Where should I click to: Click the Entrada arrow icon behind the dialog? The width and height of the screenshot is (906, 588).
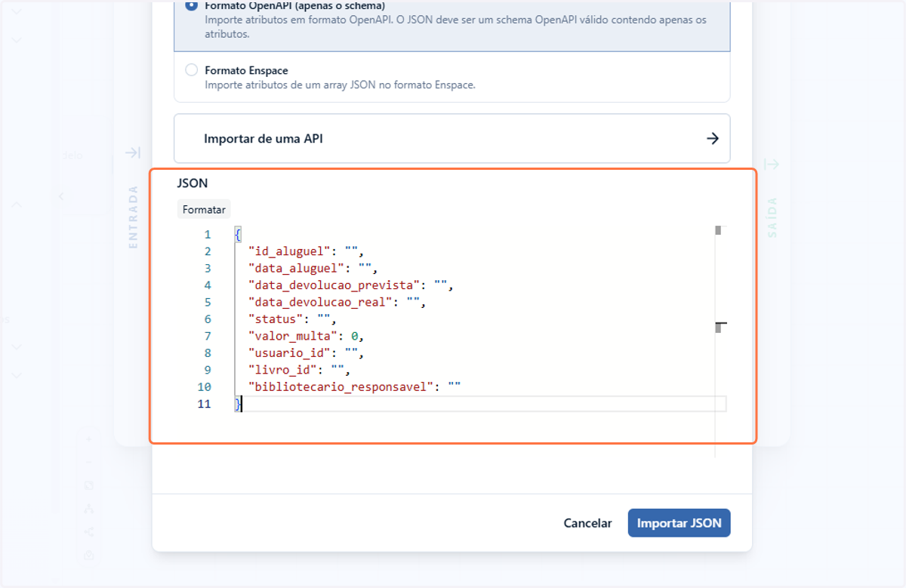tap(133, 153)
